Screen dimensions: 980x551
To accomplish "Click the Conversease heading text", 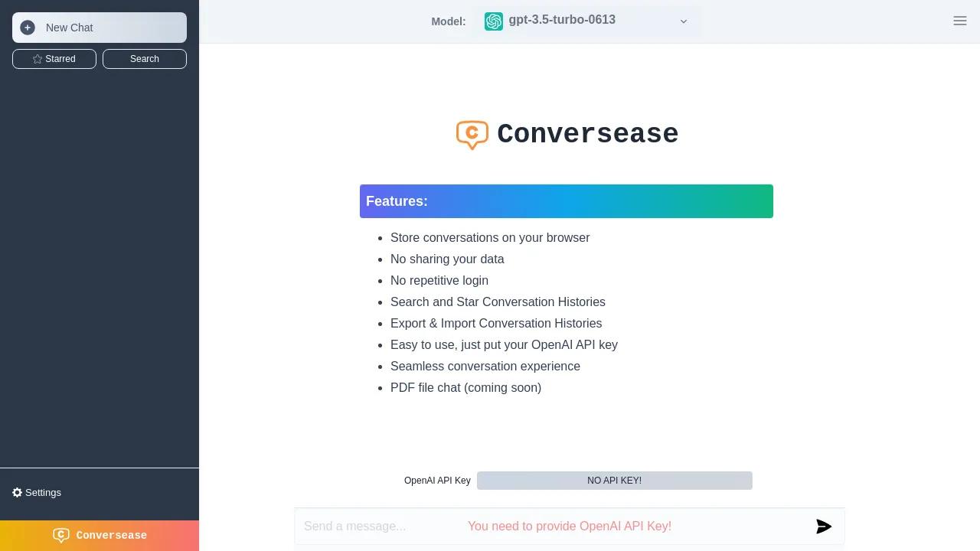I will pyautogui.click(x=587, y=134).
